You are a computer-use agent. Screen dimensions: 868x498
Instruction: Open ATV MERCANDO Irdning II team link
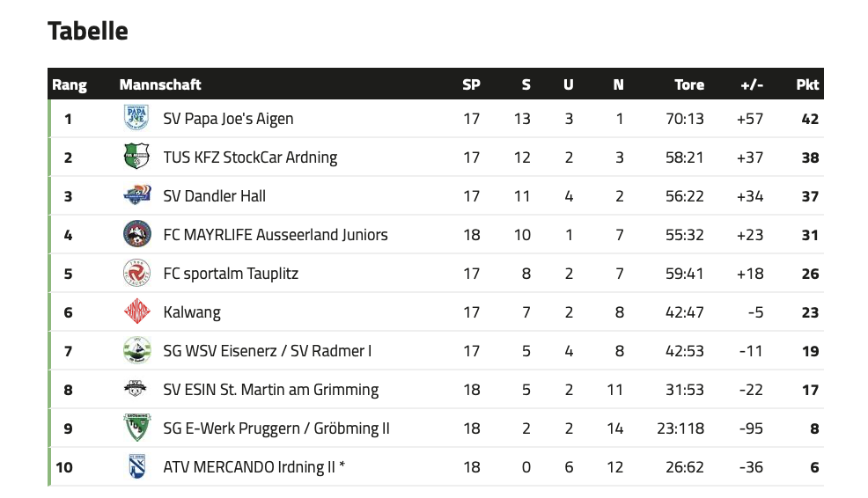[x=254, y=467]
